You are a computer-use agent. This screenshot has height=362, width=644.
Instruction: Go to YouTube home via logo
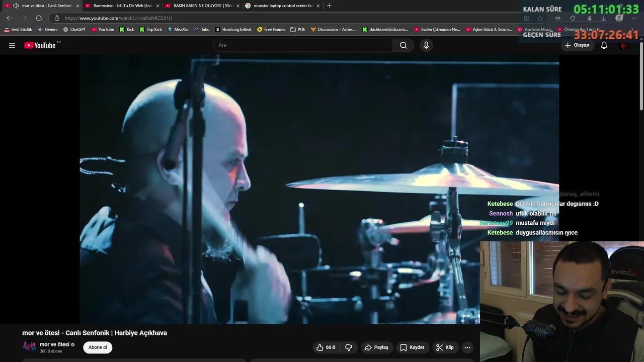(40, 45)
